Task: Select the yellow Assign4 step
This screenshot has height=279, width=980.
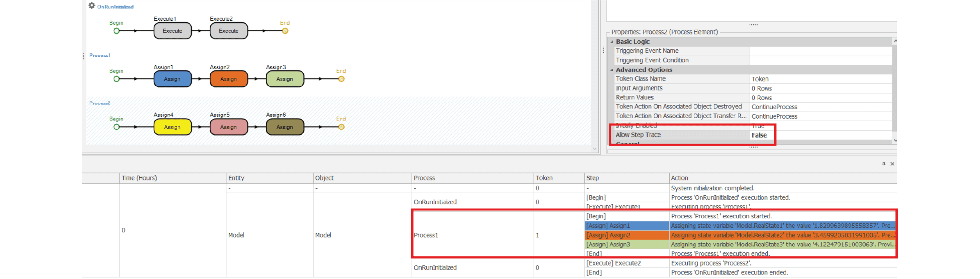Action: pos(172,127)
